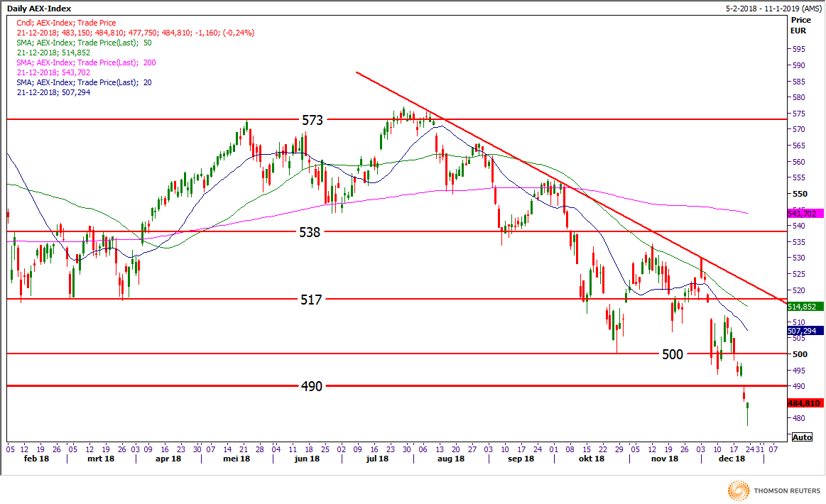Click the 580 price axis label
This screenshot has width=826, height=504.
(798, 97)
